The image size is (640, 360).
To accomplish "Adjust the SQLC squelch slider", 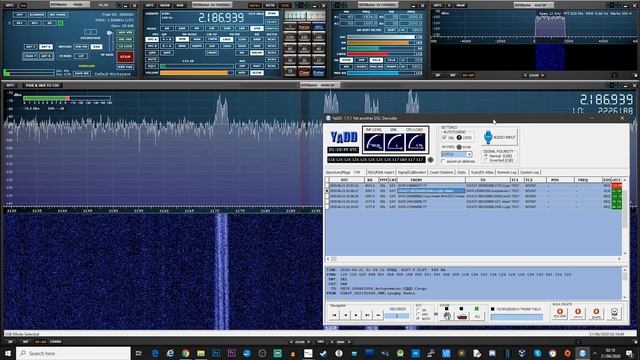I will point(197,66).
